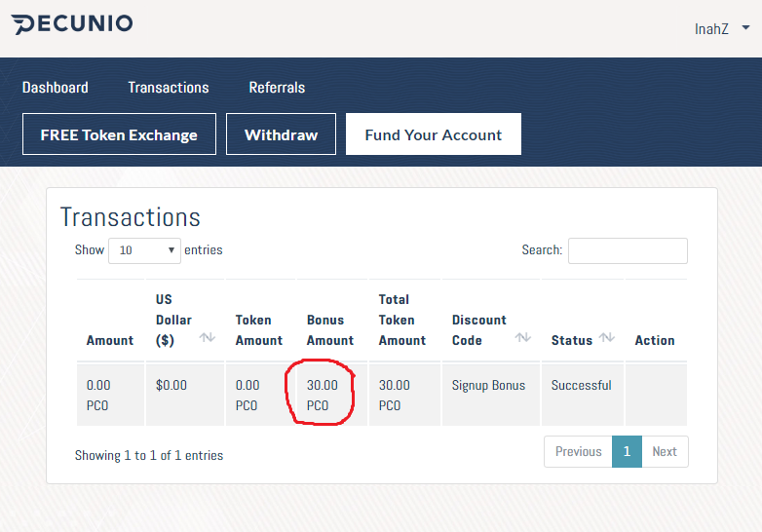Click the Amount column header
The width and height of the screenshot is (762, 532).
(110, 340)
